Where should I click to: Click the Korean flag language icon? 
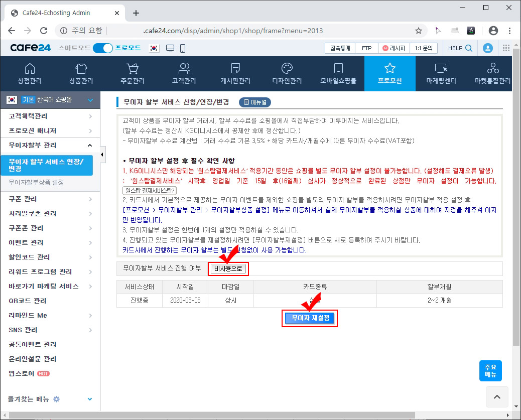(154, 48)
